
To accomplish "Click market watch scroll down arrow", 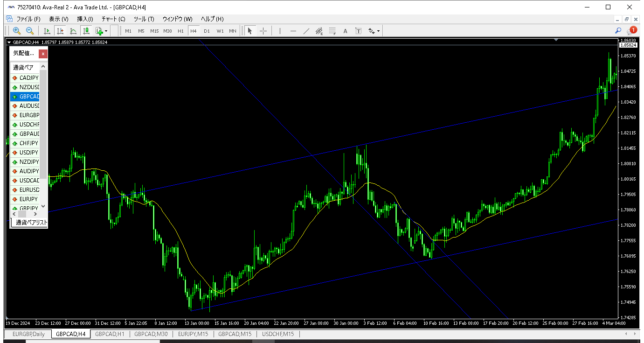I will click(x=43, y=206).
